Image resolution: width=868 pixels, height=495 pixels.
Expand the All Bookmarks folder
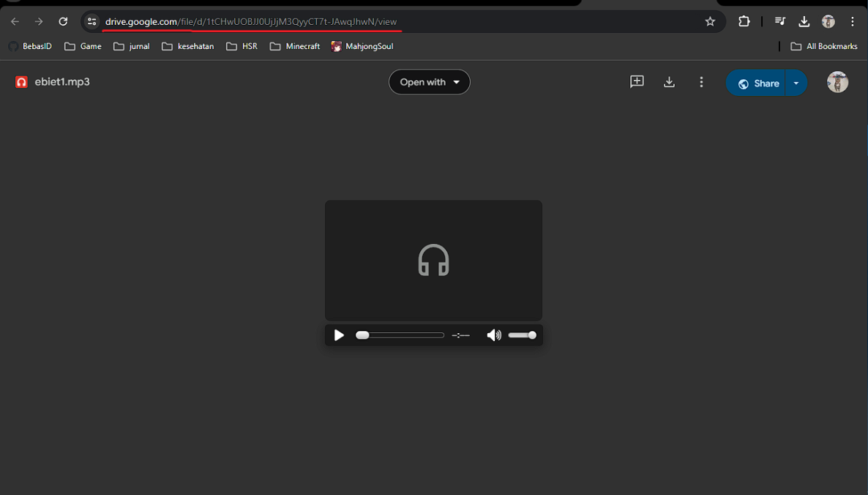click(823, 47)
